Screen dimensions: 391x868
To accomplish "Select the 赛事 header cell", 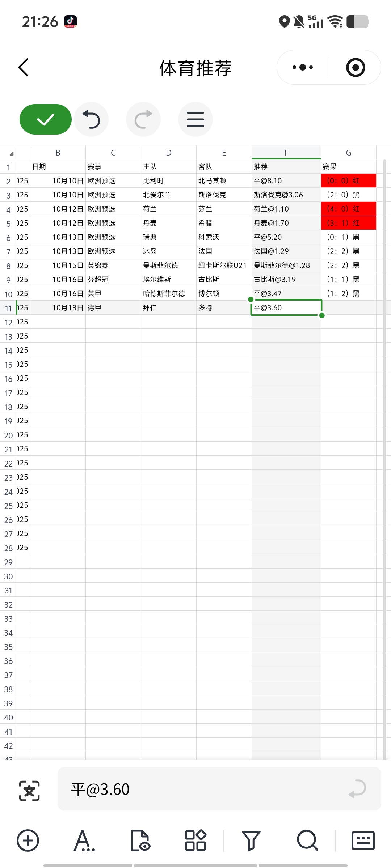I will pos(113,167).
